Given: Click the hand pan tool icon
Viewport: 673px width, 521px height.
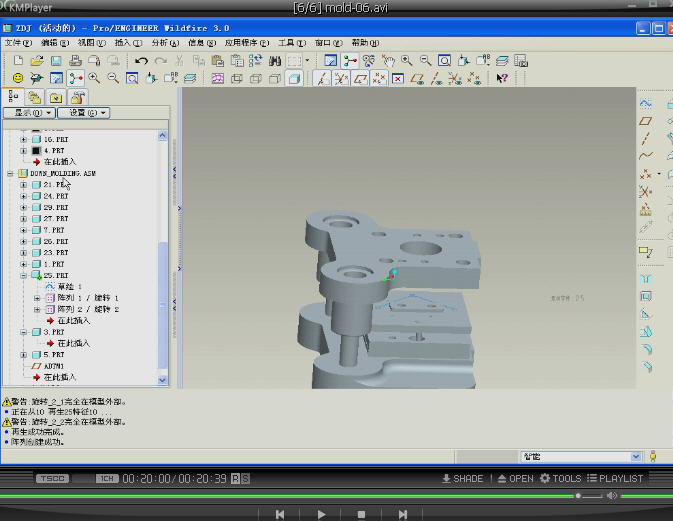Looking at the screenshot, I should point(388,61).
